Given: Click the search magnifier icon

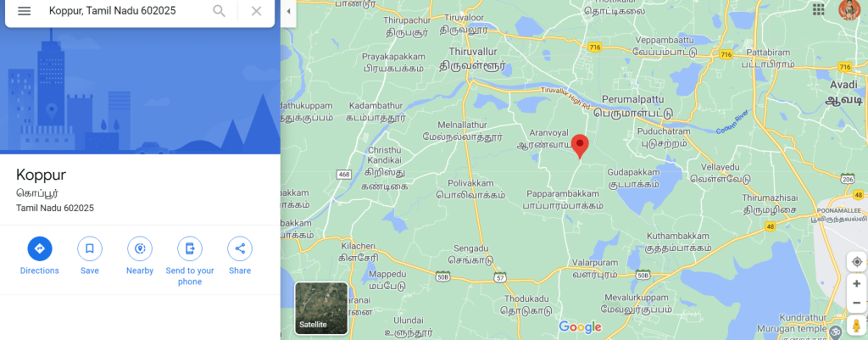Looking at the screenshot, I should (x=220, y=11).
